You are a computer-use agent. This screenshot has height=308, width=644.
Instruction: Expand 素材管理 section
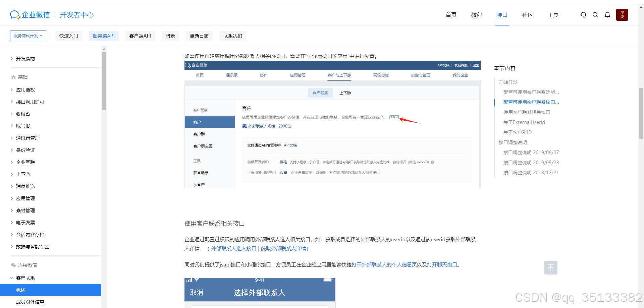(25, 210)
